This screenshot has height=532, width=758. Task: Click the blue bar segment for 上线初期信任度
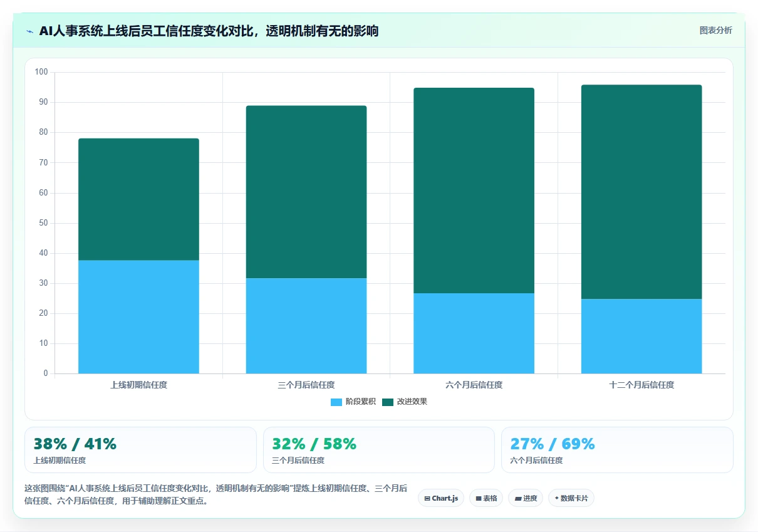coord(138,317)
